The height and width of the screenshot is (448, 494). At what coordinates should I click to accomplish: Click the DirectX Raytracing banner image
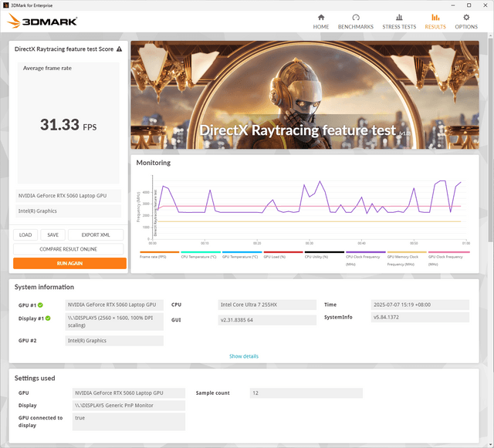click(x=305, y=95)
